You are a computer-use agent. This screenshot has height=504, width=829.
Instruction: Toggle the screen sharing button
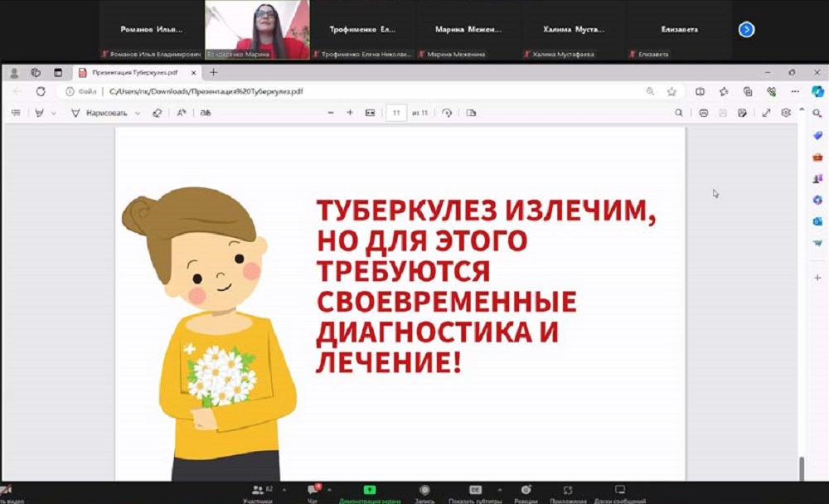point(370,491)
